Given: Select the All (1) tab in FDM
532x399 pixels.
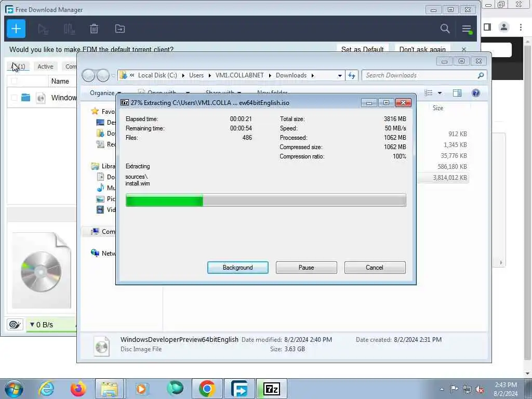Looking at the screenshot, I should tap(18, 66).
